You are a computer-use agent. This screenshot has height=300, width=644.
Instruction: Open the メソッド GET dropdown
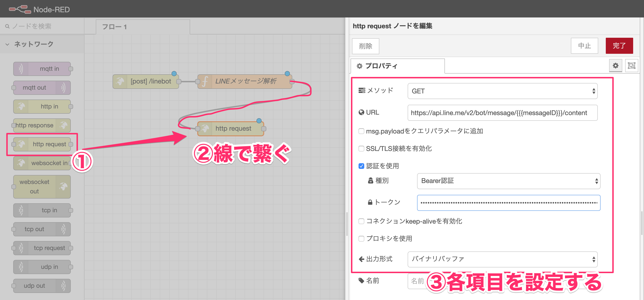coord(502,91)
